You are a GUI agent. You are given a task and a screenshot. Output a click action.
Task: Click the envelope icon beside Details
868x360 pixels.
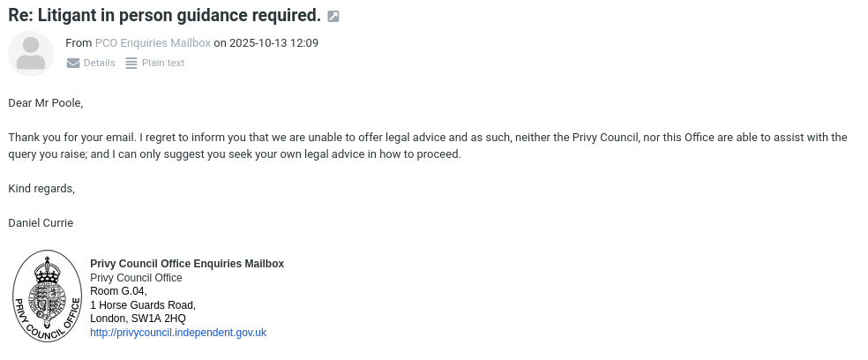click(x=73, y=63)
